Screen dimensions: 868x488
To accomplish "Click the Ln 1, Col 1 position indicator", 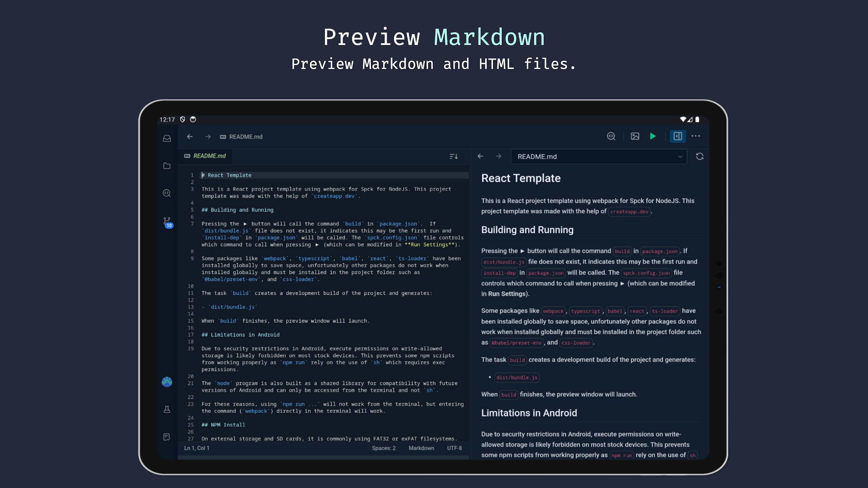I will click(197, 448).
